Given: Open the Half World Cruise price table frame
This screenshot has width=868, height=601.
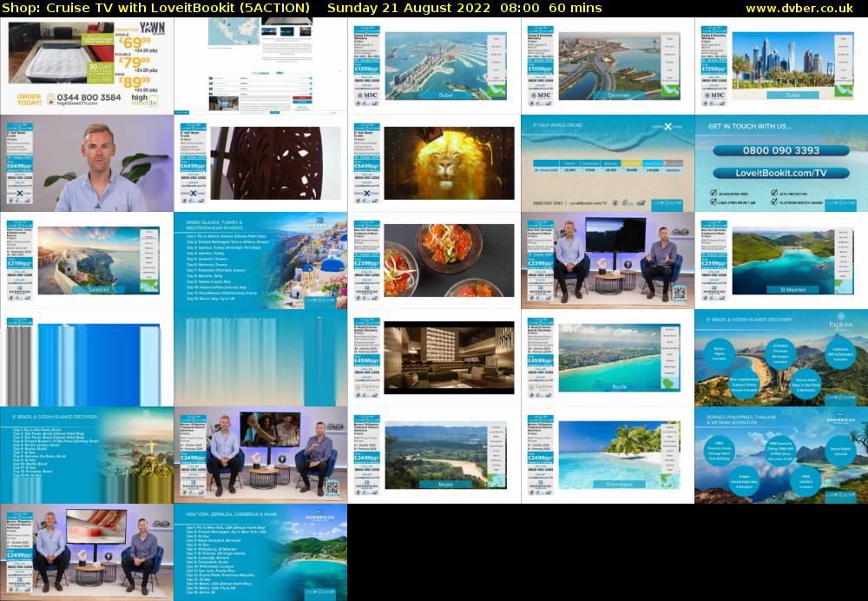Looking at the screenshot, I should [x=608, y=163].
